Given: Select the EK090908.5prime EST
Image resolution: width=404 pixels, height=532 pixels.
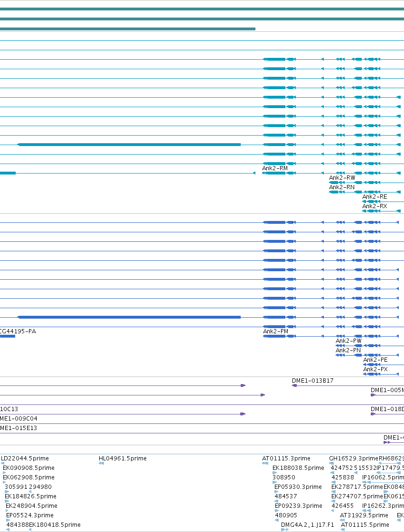Looking at the screenshot, I should (28, 468).
